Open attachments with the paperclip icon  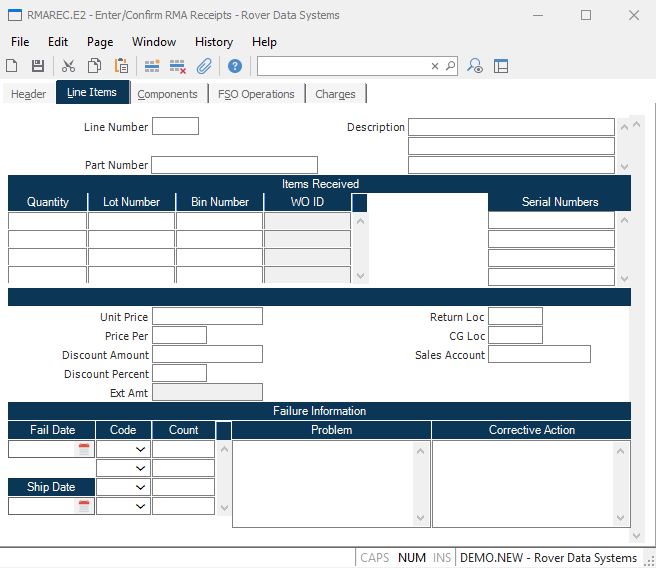(x=204, y=66)
